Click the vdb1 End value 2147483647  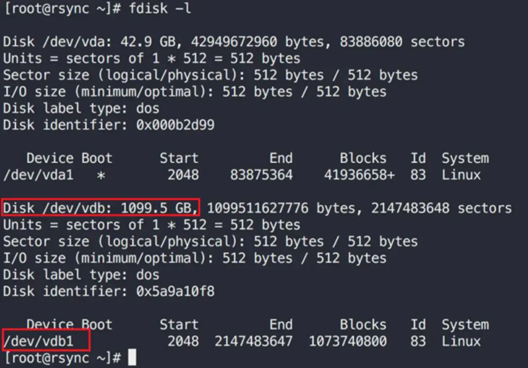tap(254, 341)
